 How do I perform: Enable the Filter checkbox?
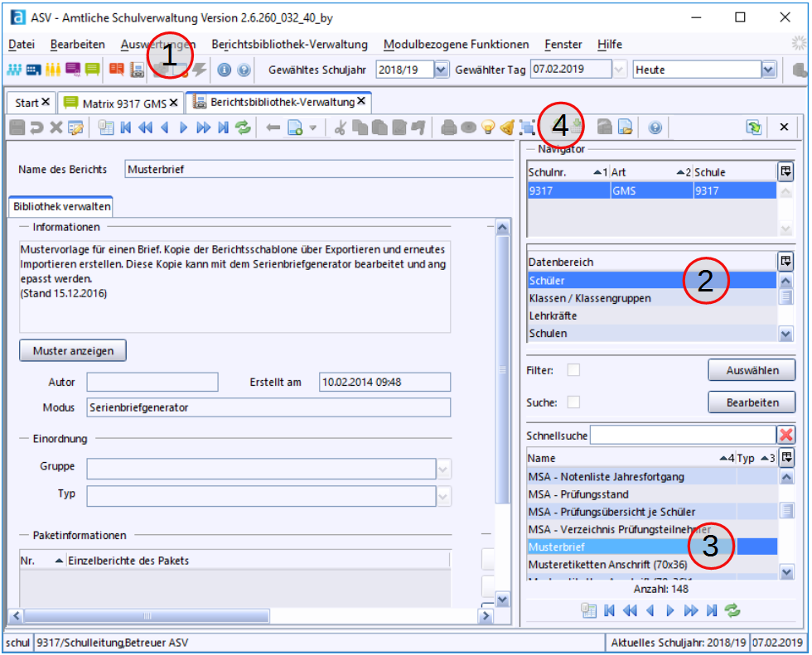(x=573, y=370)
